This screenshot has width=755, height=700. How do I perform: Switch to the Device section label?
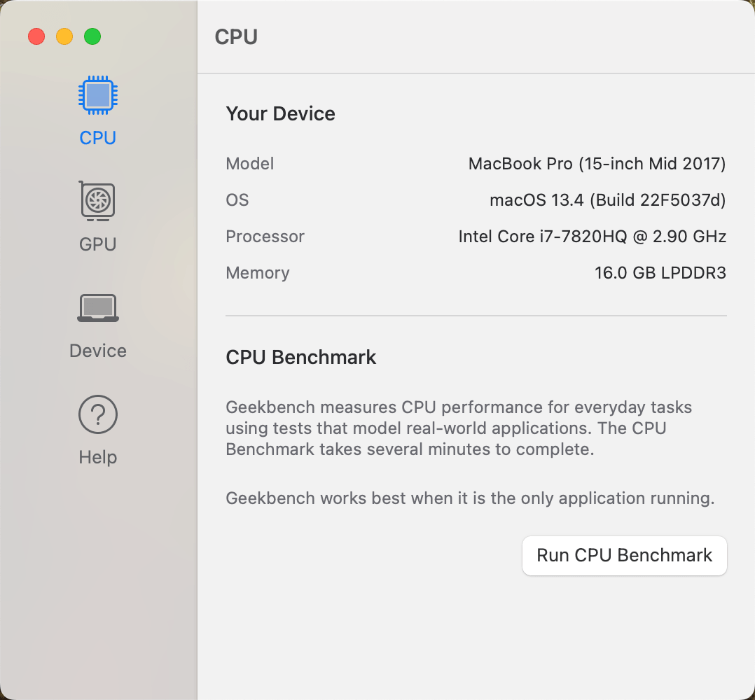point(98,351)
